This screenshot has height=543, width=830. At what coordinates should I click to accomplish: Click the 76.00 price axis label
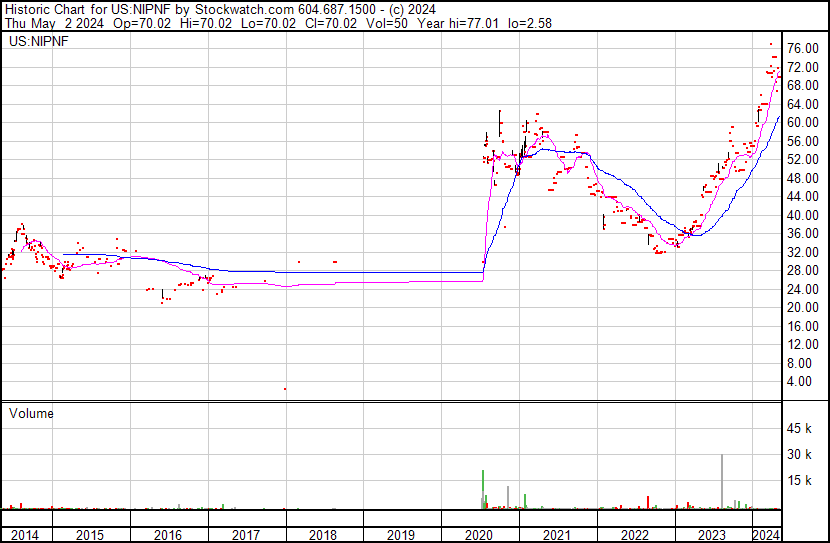(803, 49)
